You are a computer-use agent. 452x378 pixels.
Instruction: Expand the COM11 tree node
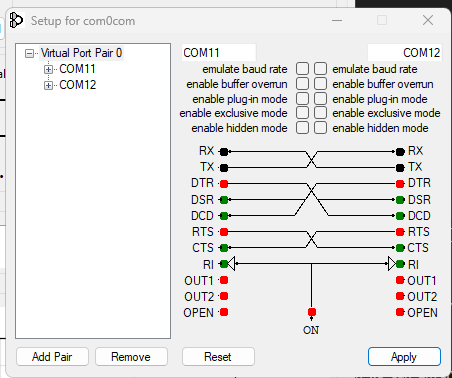pos(48,69)
